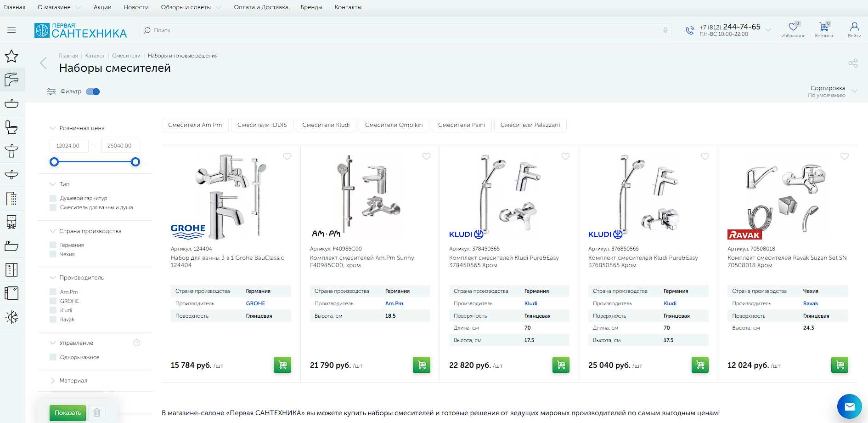Image resolution: width=868 pixels, height=423 pixels.
Task: Add 12 024 руб. Ravak set to cart
Action: pyautogui.click(x=840, y=365)
